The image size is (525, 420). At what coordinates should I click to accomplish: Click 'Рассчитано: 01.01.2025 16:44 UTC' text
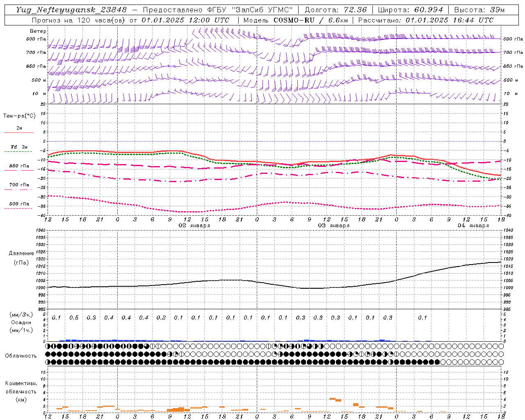426,20
